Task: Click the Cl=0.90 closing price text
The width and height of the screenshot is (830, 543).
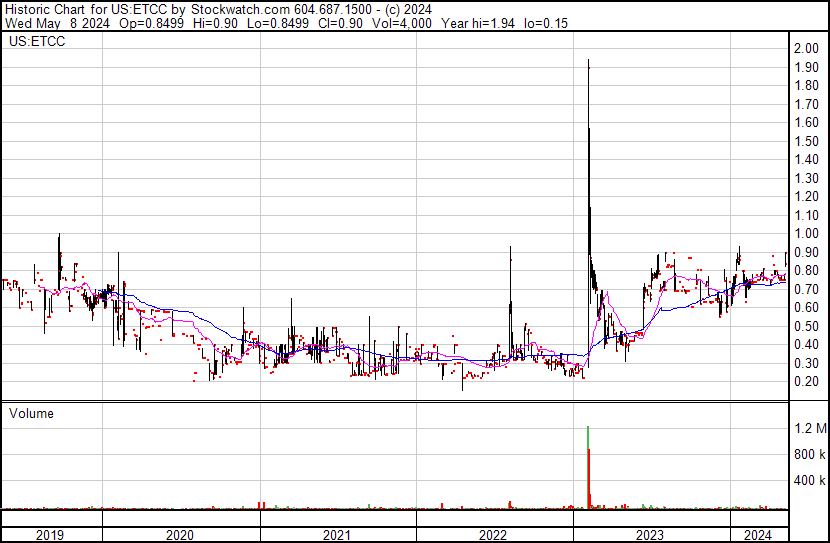Action: (340, 23)
